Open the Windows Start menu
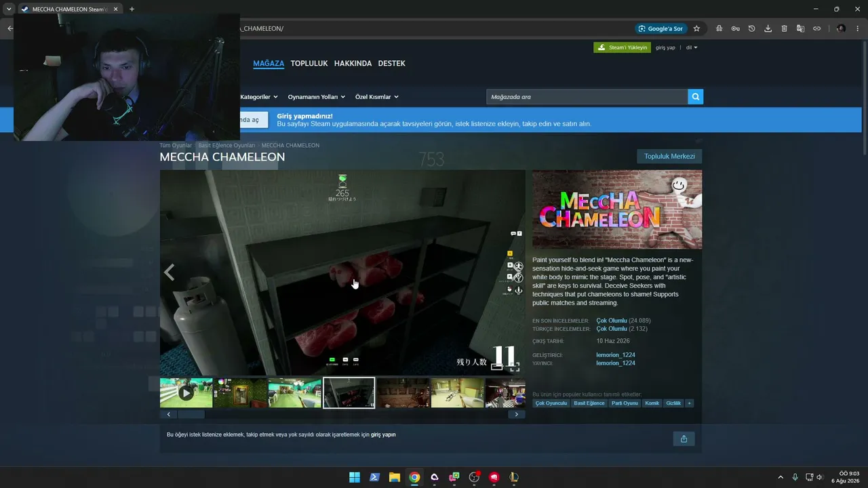The width and height of the screenshot is (868, 488). pyautogui.click(x=355, y=477)
